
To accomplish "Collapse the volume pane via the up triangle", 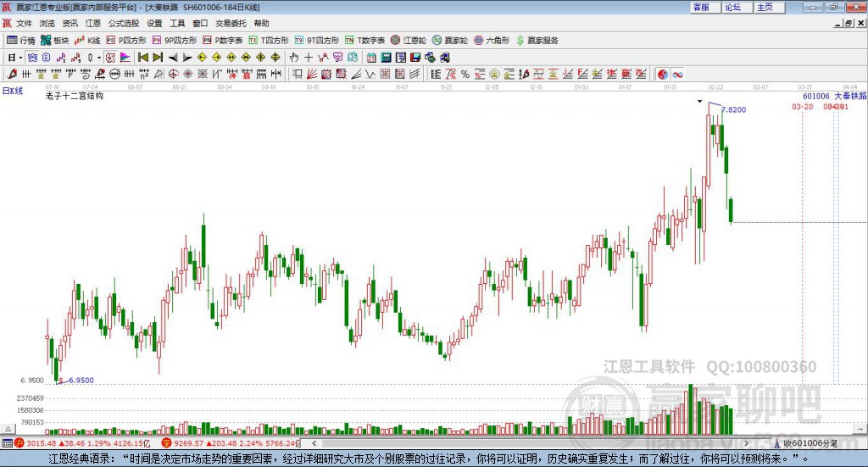I will pos(8,428).
